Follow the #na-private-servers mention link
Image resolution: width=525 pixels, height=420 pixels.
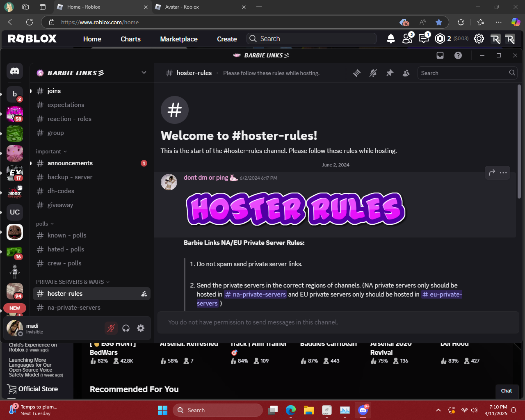coord(255,294)
